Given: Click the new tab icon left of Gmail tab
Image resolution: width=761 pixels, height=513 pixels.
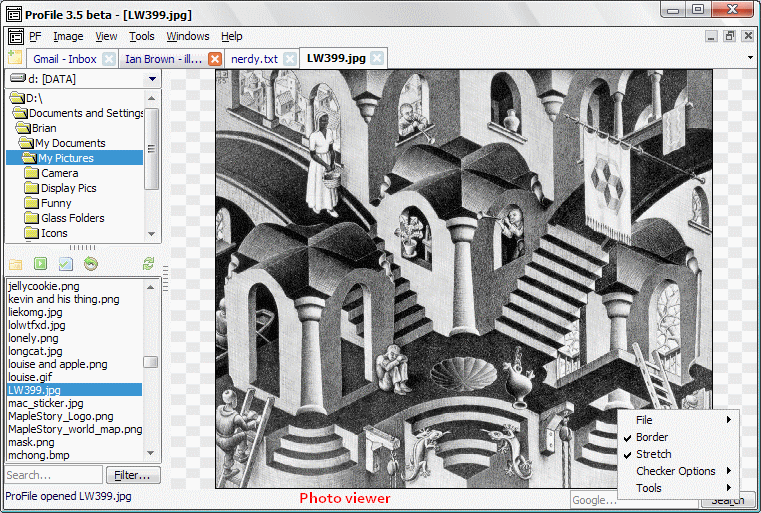Looking at the screenshot, I should coord(15,59).
